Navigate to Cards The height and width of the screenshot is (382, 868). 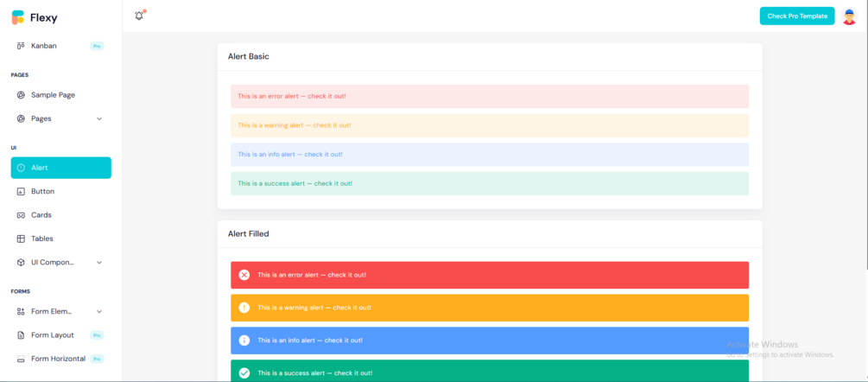61,215
